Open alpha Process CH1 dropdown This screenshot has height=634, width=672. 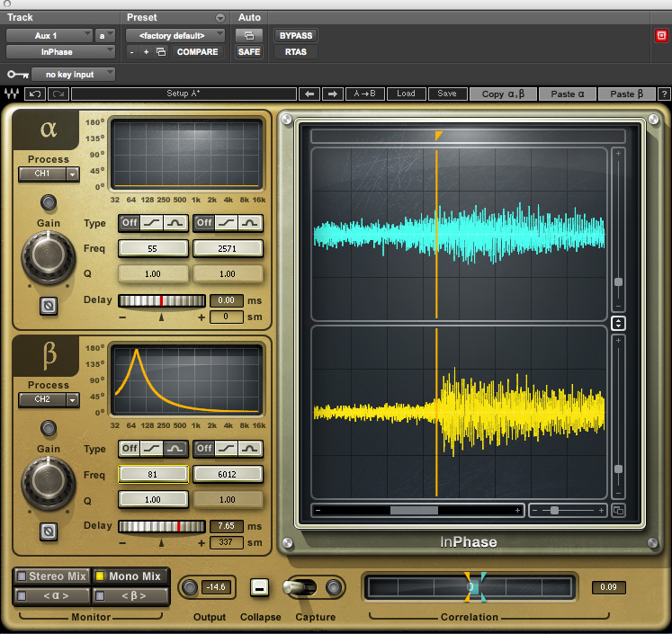coord(49,174)
